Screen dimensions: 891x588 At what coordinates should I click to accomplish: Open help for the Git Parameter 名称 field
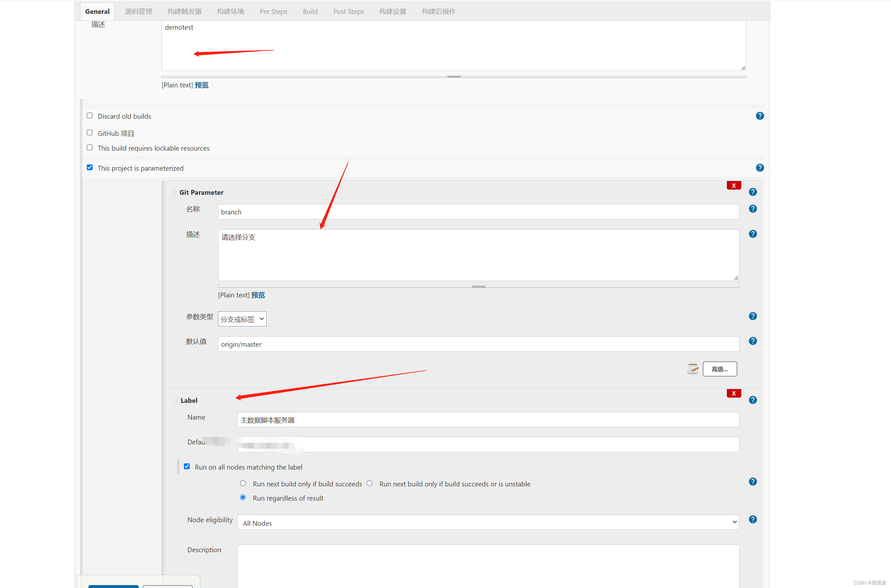pyautogui.click(x=753, y=209)
